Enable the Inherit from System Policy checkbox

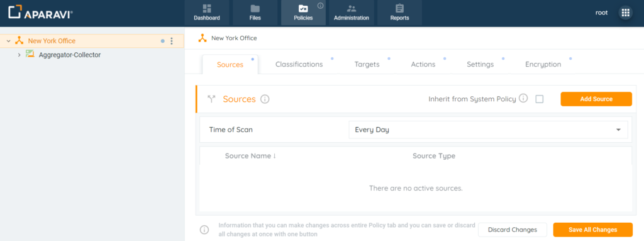tap(539, 99)
